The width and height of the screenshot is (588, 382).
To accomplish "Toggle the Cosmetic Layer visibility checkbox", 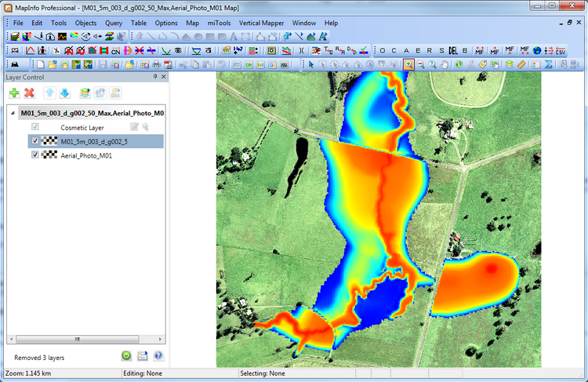I will click(x=34, y=127).
